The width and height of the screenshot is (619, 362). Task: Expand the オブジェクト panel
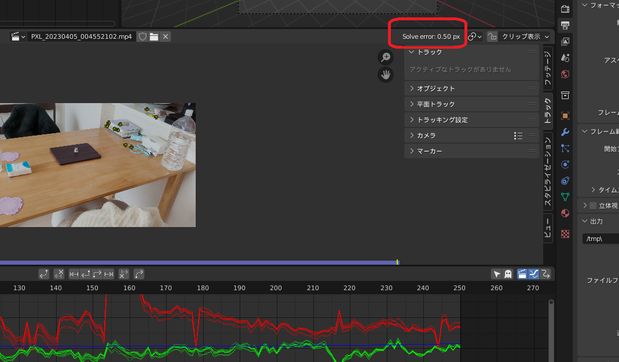pos(472,88)
